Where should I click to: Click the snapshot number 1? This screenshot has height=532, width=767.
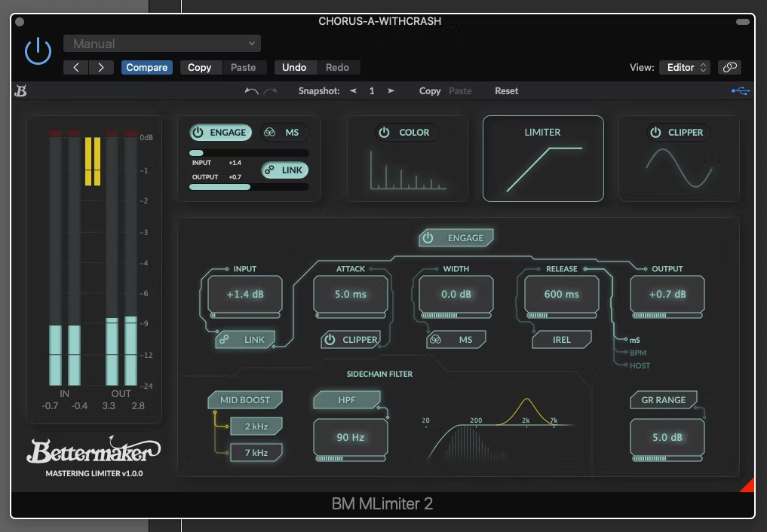[x=372, y=91]
